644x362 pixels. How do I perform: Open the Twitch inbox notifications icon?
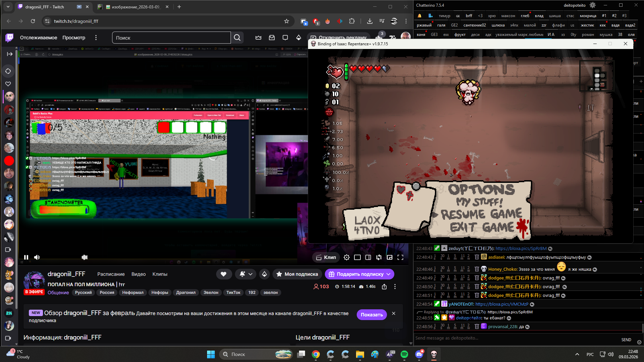pyautogui.click(x=272, y=38)
